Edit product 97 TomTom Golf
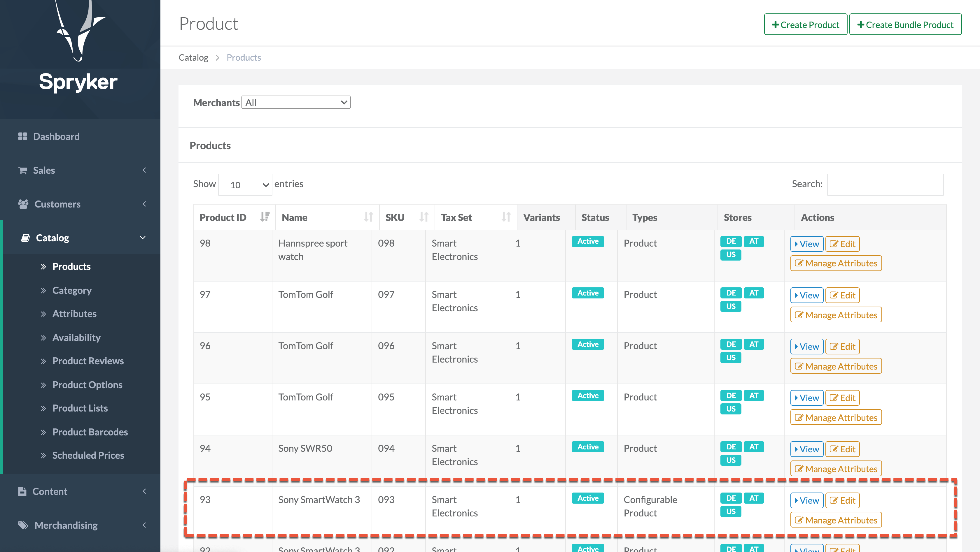Viewport: 980px width, 552px height. (842, 295)
